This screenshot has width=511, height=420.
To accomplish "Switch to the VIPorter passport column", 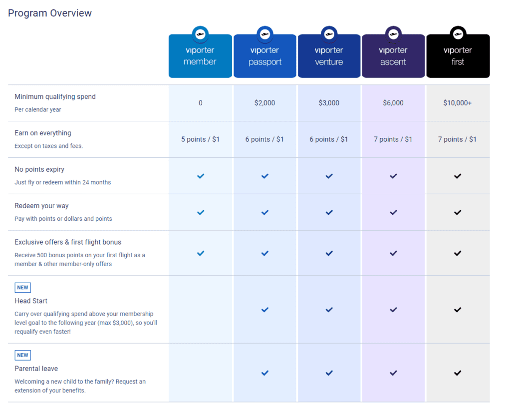I will click(264, 55).
